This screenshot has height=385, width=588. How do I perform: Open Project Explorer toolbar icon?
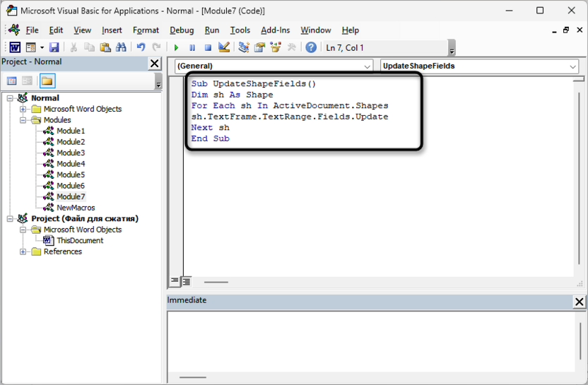(x=244, y=47)
